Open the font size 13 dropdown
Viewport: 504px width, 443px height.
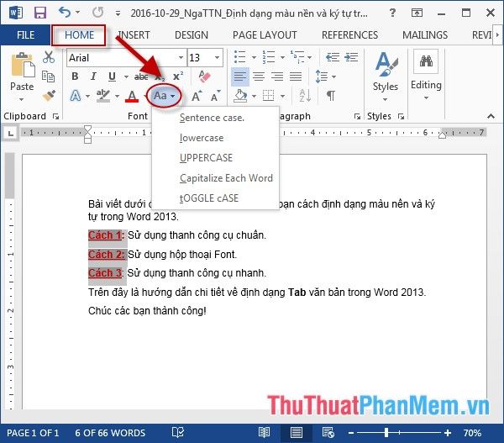coord(218,58)
